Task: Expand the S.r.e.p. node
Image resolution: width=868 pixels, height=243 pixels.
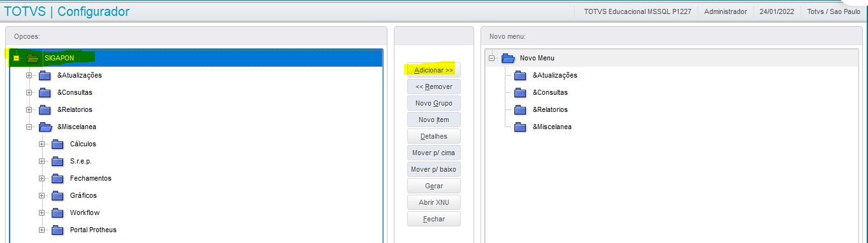Action: tap(42, 162)
